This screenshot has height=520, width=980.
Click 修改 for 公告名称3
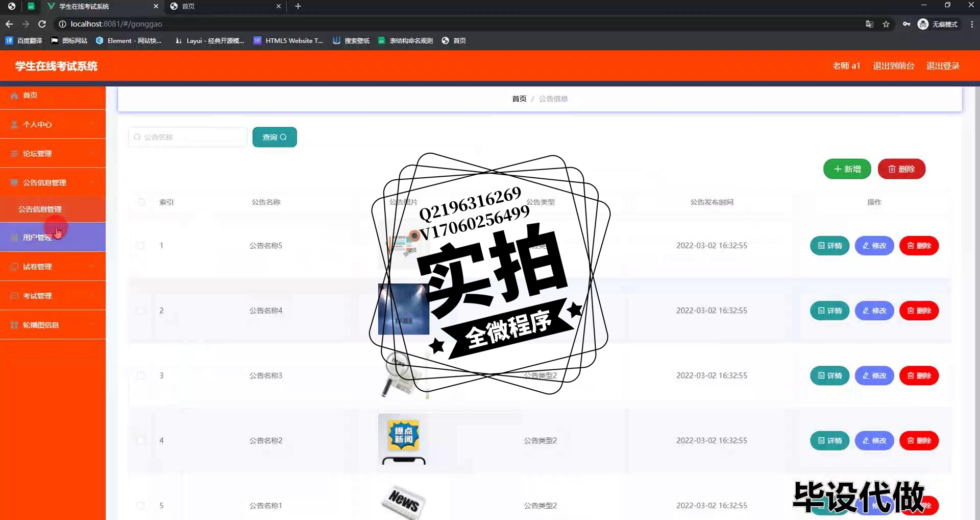(874, 375)
